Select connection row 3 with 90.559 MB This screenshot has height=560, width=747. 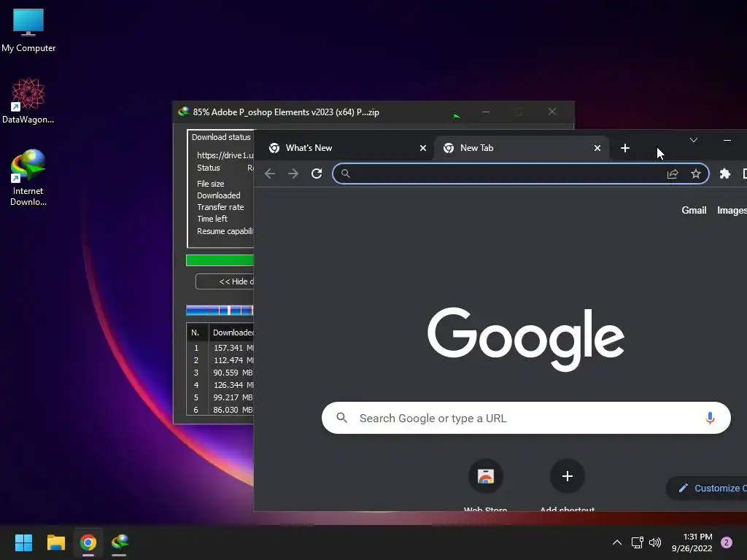[x=220, y=373]
